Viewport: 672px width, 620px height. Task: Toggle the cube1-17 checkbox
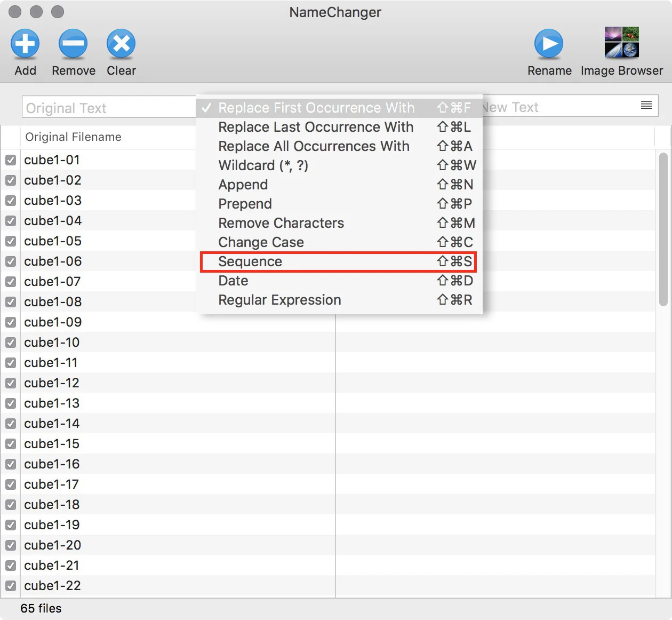11,484
